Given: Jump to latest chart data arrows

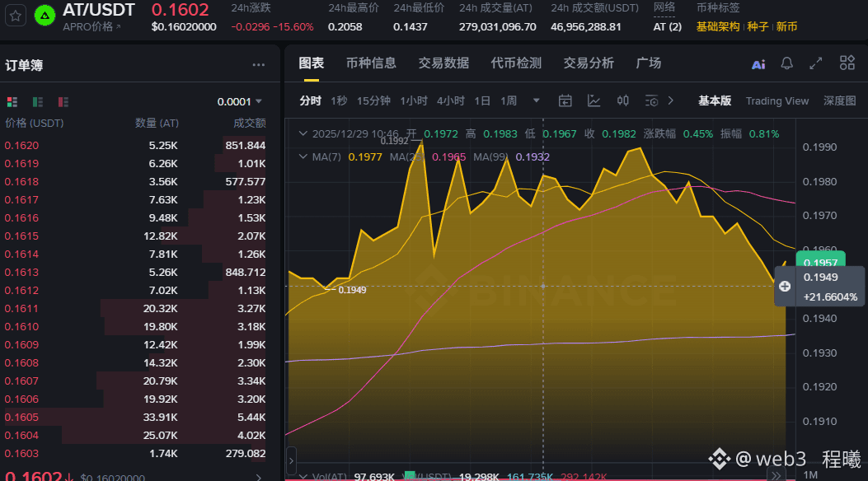Looking at the screenshot, I should pos(776,475).
